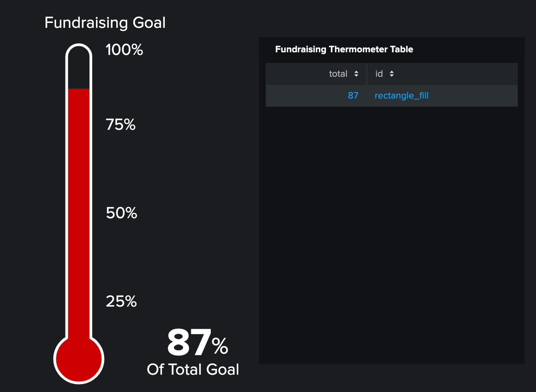
Task: Click the red thermometer bulb
Action: (x=79, y=359)
